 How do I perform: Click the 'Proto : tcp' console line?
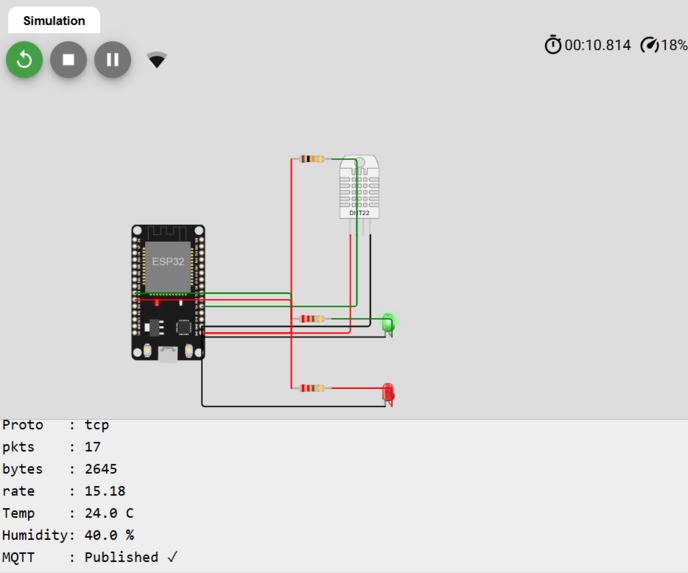tap(56, 425)
